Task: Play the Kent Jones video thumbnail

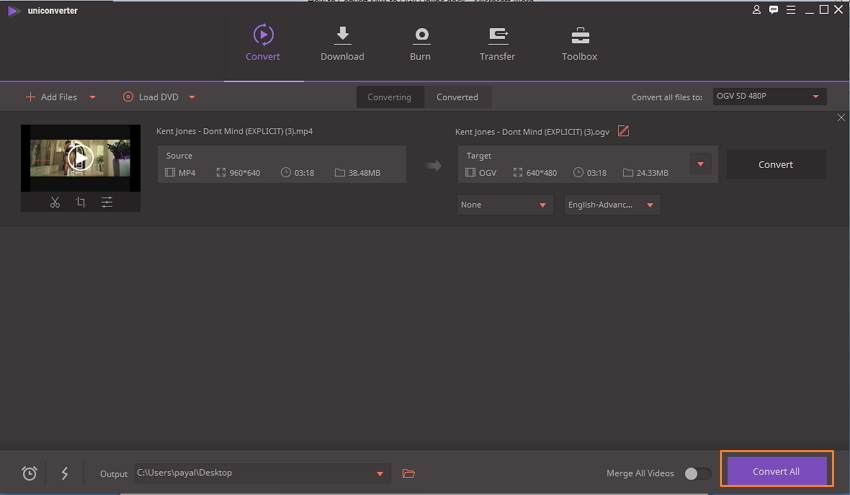Action: pos(80,158)
